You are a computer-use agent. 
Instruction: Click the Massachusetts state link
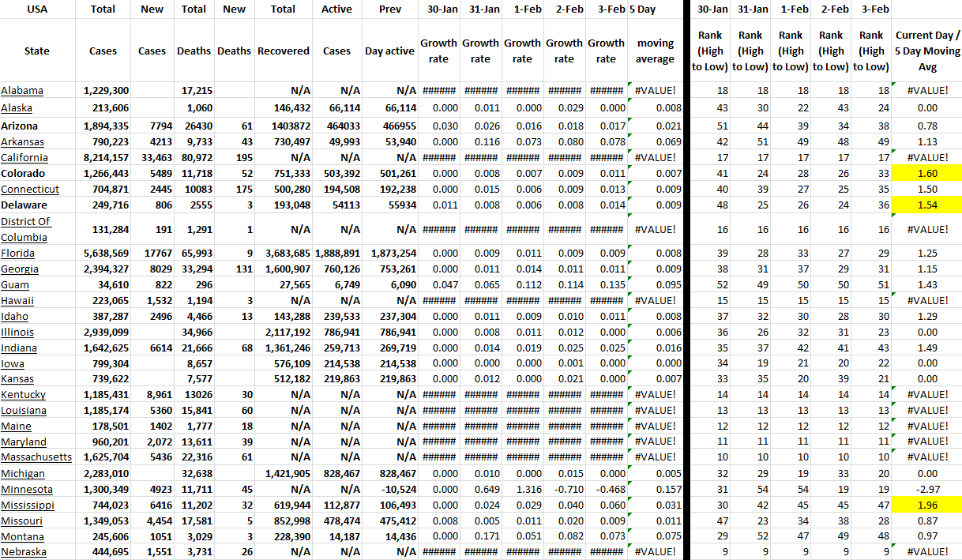pyautogui.click(x=36, y=457)
